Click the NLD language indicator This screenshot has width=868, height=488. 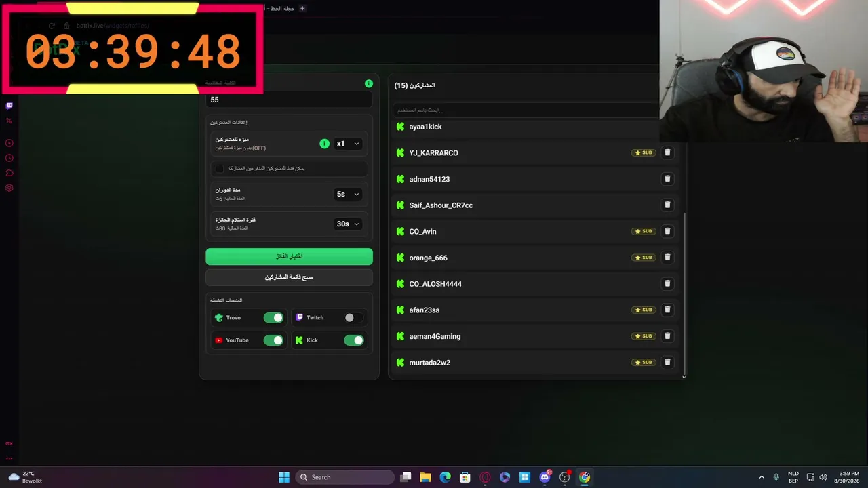pos(793,477)
